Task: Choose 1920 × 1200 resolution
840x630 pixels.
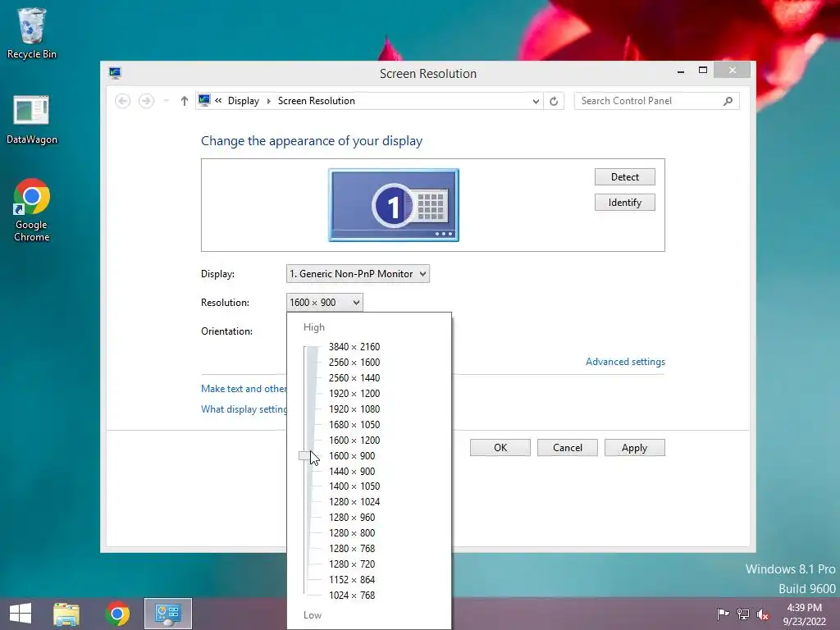Action: pyautogui.click(x=354, y=393)
